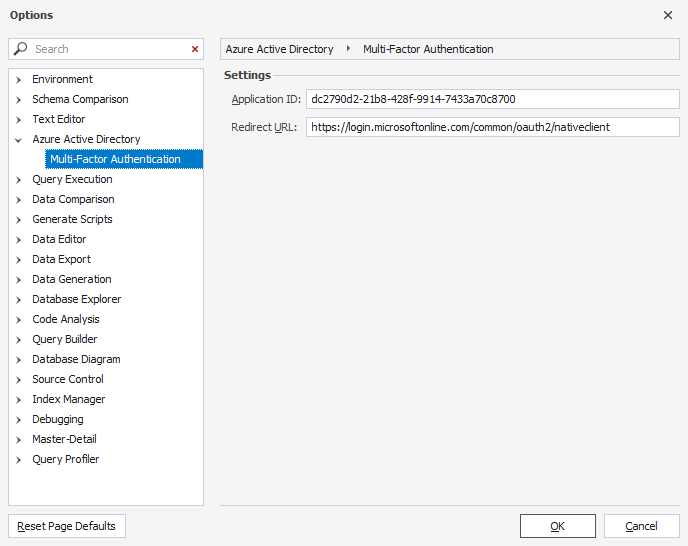This screenshot has height=546, width=688.
Task: Click Multi-Factor Authentication in the breadcrumb
Action: point(428,49)
